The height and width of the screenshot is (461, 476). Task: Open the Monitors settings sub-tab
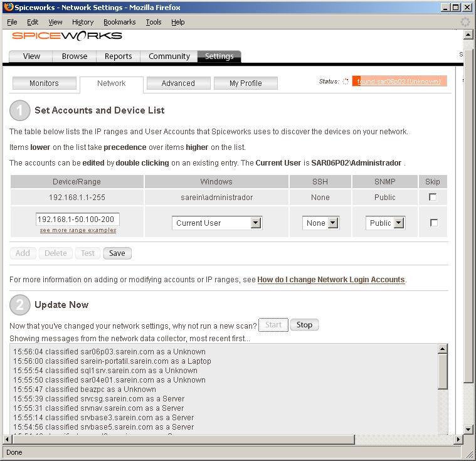(x=45, y=83)
